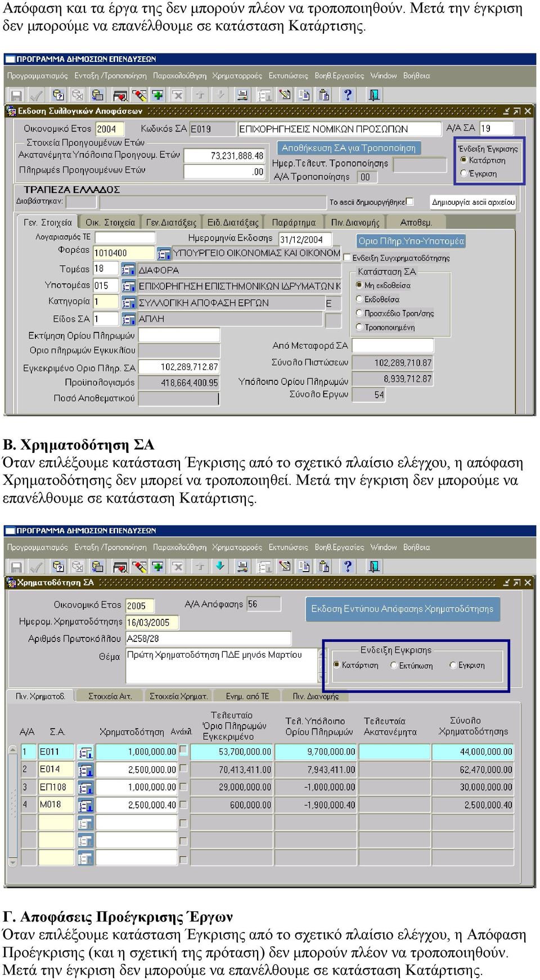Click Save icon in Έκδοση Συλλογικών Αποφάσεων toolbar

[16, 95]
